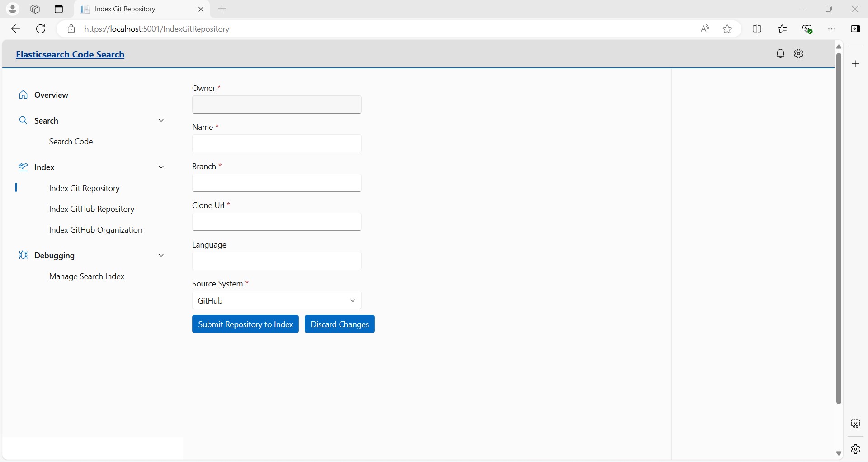The width and height of the screenshot is (868, 462).
Task: Collapse the Index nav section chevron
Action: (x=161, y=167)
